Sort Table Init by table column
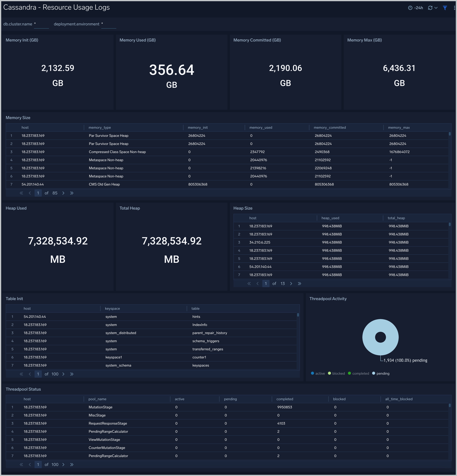The image size is (457, 476). (195, 309)
